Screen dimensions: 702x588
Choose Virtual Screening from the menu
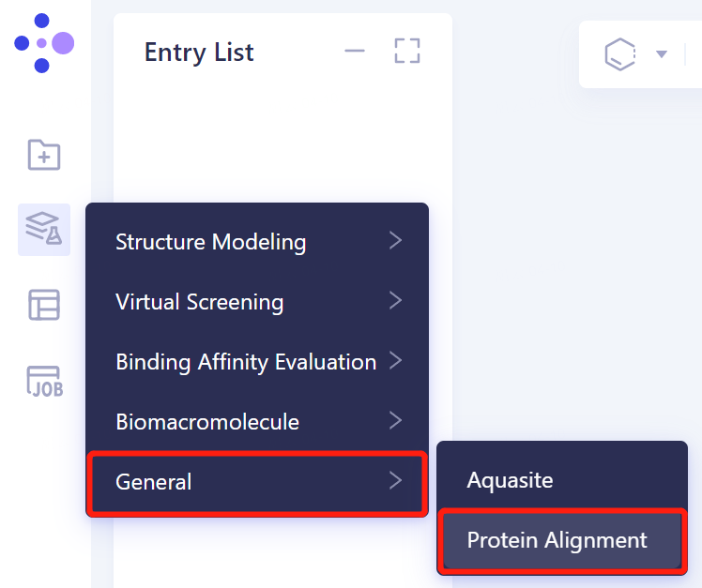click(x=199, y=302)
